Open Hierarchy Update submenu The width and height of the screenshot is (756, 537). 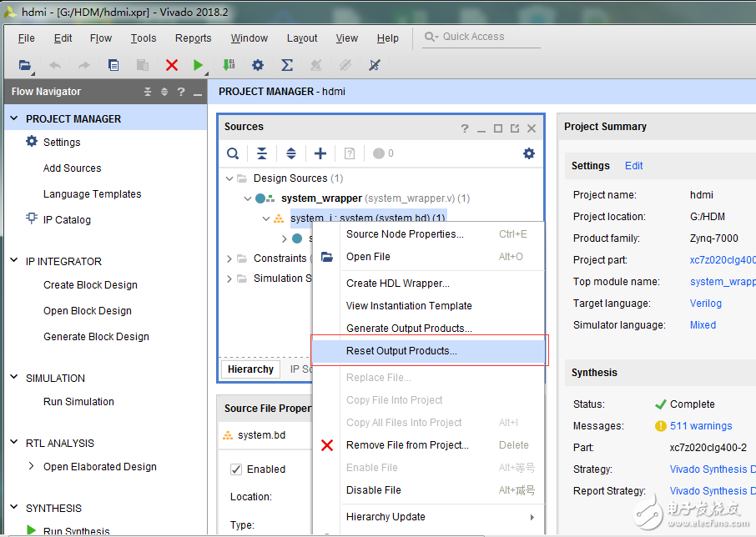pos(428,517)
